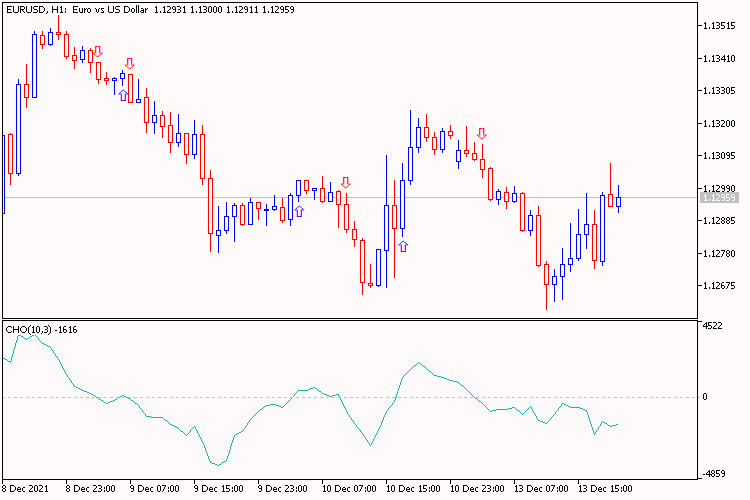
Task: Click the 1.13095 price scale label
Action: click(x=719, y=156)
